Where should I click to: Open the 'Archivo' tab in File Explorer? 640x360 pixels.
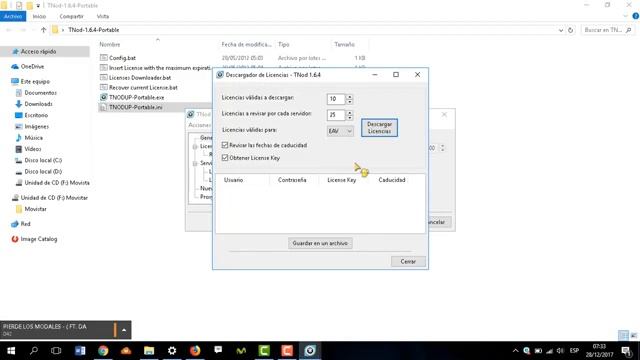pos(13,16)
